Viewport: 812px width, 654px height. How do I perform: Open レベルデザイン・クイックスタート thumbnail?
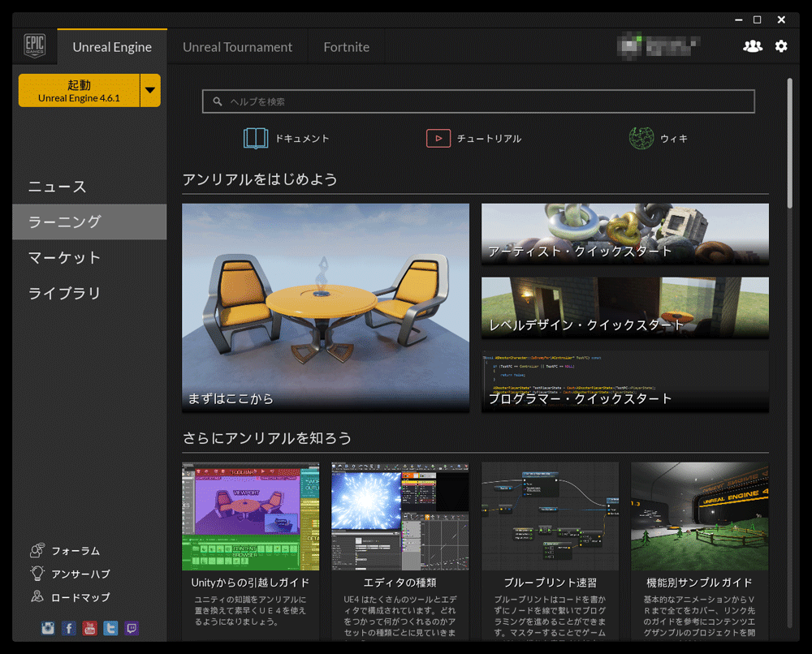pyautogui.click(x=625, y=308)
